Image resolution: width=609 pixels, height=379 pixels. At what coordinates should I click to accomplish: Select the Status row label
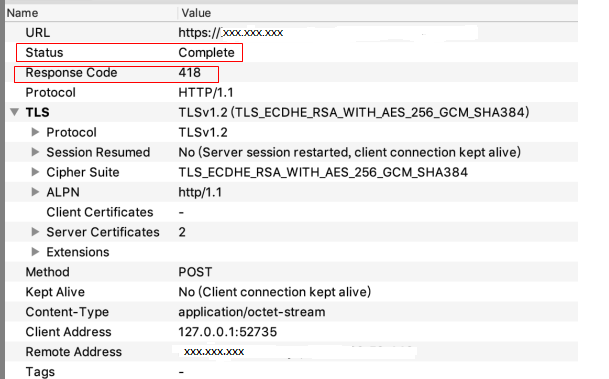coord(44,52)
